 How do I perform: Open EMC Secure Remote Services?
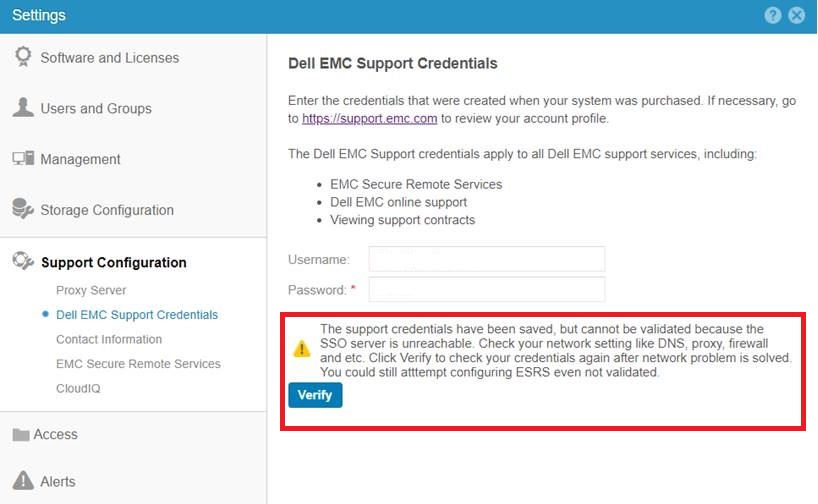pyautogui.click(x=138, y=364)
